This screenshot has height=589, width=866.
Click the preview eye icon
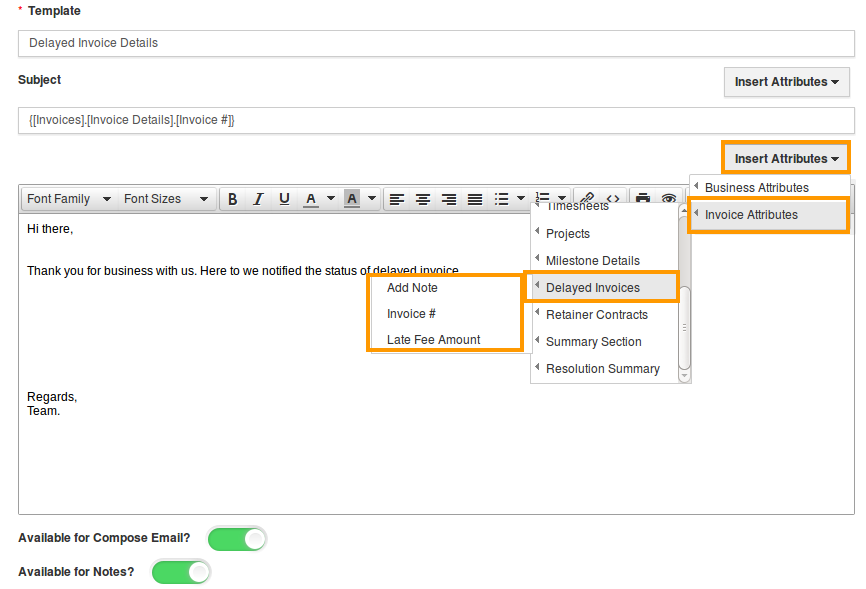coord(668,199)
